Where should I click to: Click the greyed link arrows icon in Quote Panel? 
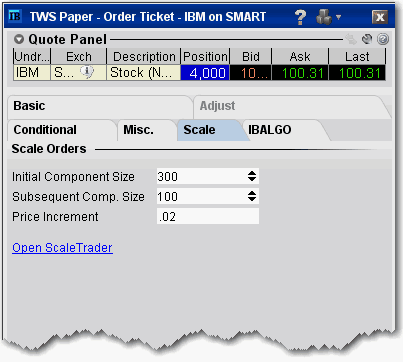tap(351, 39)
